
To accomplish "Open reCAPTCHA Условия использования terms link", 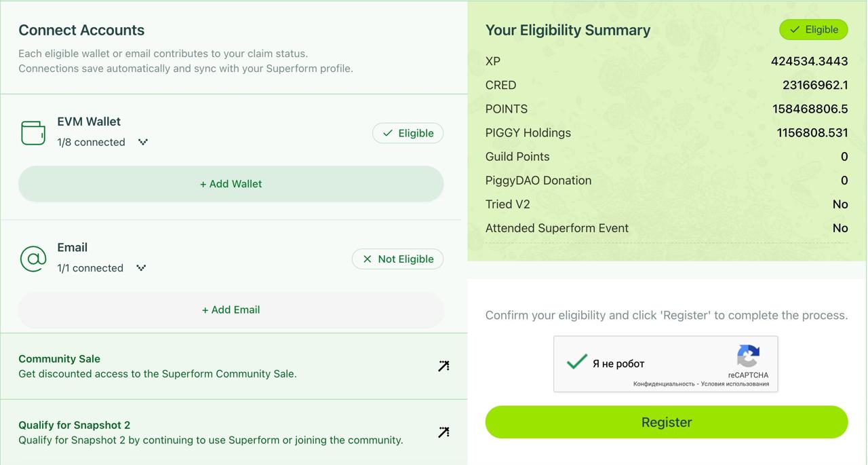I will [735, 384].
